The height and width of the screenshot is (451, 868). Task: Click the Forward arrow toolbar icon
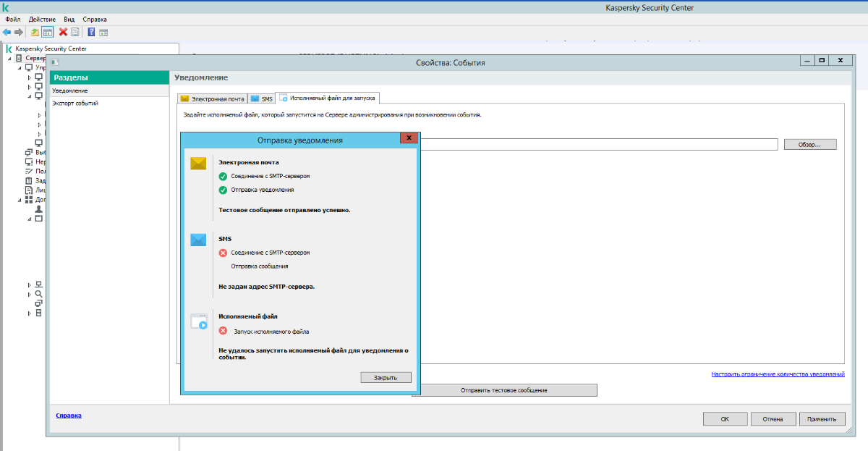[x=19, y=32]
